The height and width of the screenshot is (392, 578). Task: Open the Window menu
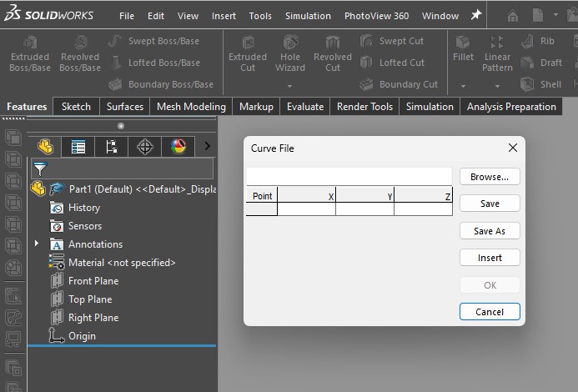(x=440, y=16)
